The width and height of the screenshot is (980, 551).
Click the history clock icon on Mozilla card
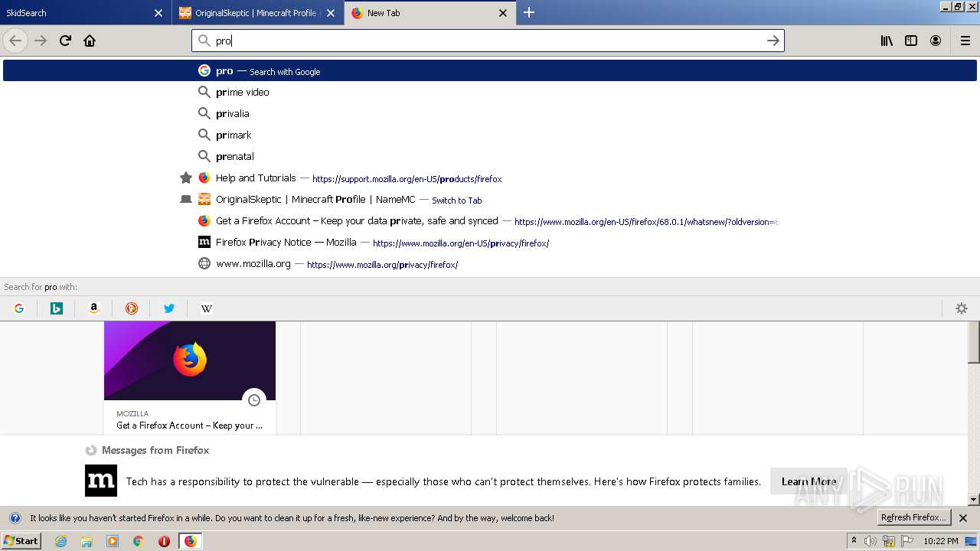click(254, 399)
